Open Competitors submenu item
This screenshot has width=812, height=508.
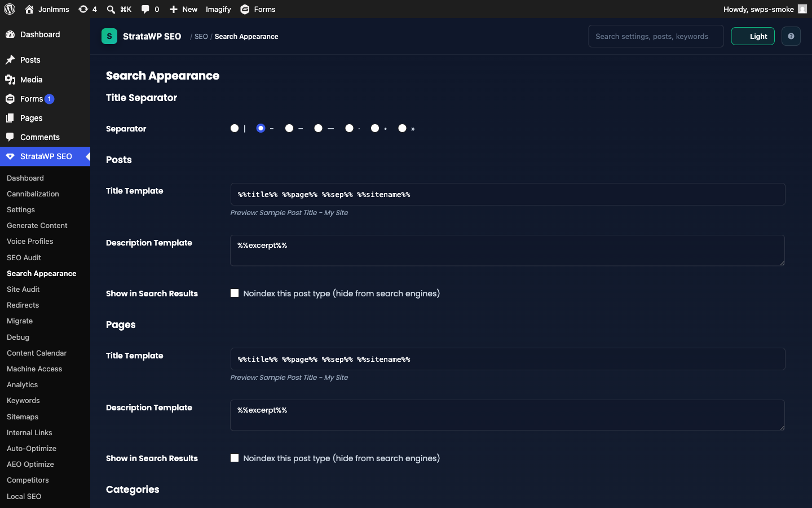tap(28, 480)
